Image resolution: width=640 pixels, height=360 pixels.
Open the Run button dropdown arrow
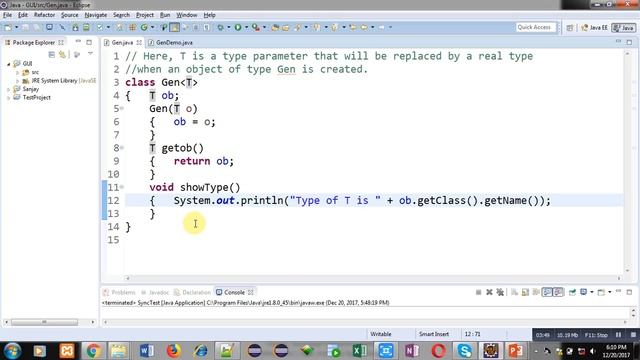(246, 27)
